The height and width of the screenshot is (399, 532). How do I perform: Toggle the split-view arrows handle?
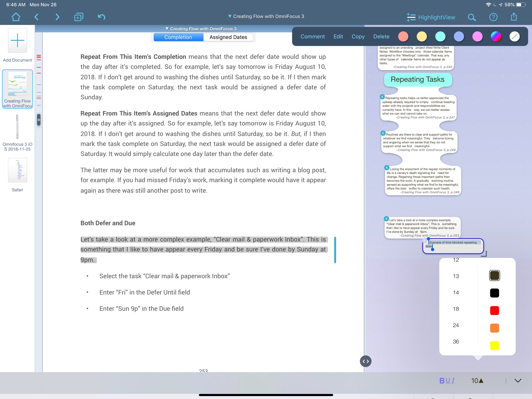click(366, 361)
